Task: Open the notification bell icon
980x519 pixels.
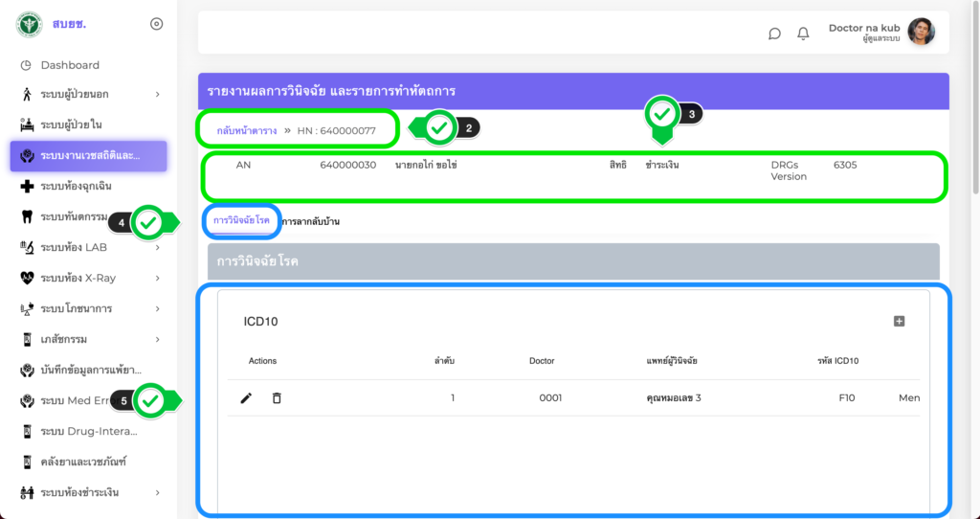Action: coord(803,34)
